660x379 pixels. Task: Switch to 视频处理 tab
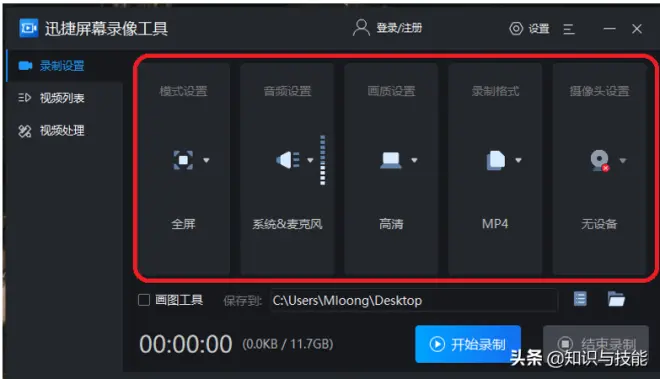pos(64,131)
